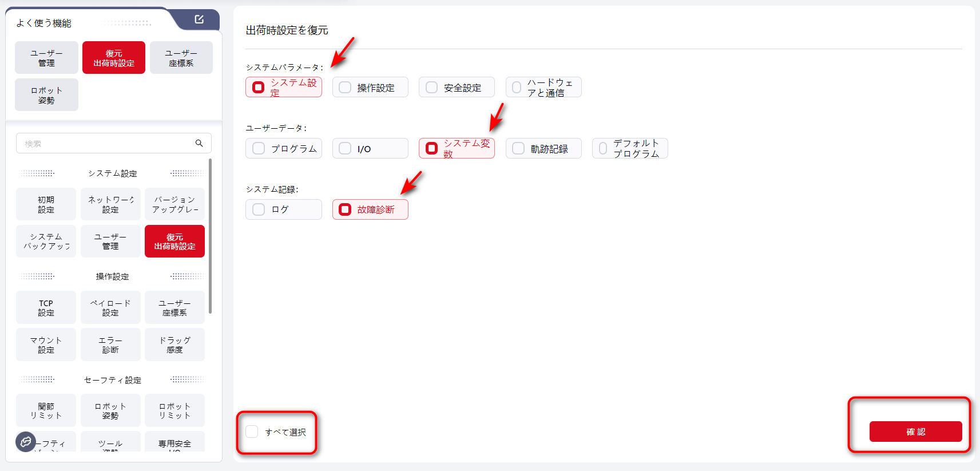This screenshot has height=471, width=980.
Task: Open システムバックアップ menu item
Action: pyautogui.click(x=46, y=241)
